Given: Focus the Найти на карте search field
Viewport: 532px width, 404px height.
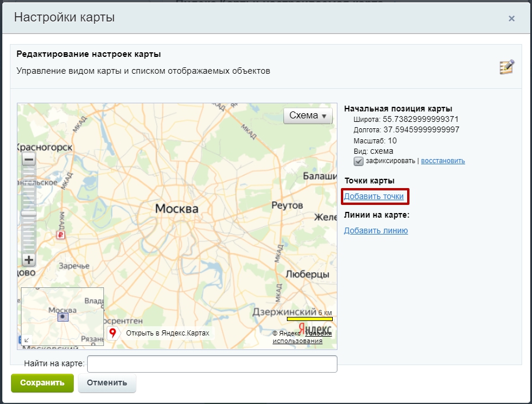Looking at the screenshot, I should point(212,364).
